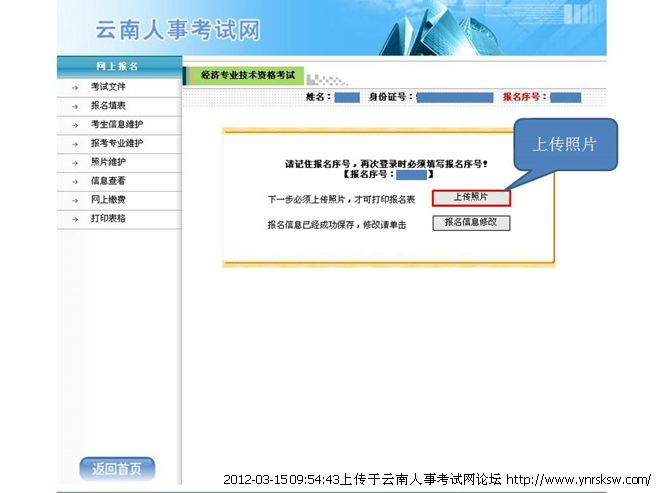Click the blue masked 身份证号 value
The image size is (658, 493).
(454, 97)
